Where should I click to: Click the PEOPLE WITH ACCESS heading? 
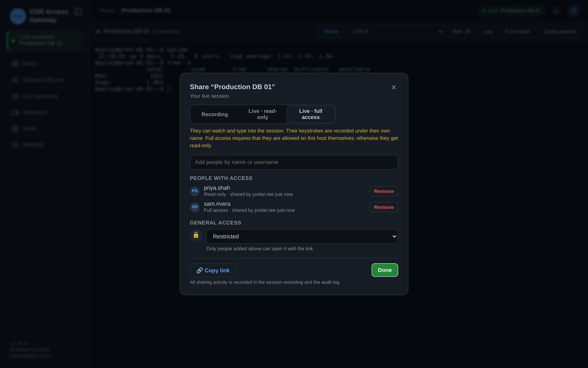coord(221,178)
